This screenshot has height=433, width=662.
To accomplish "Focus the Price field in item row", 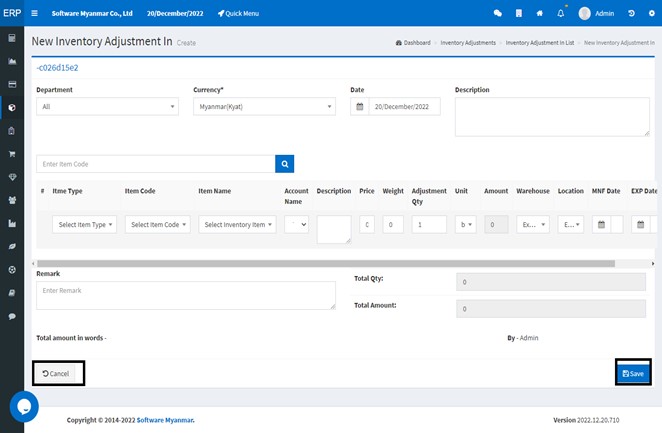I will tap(367, 225).
